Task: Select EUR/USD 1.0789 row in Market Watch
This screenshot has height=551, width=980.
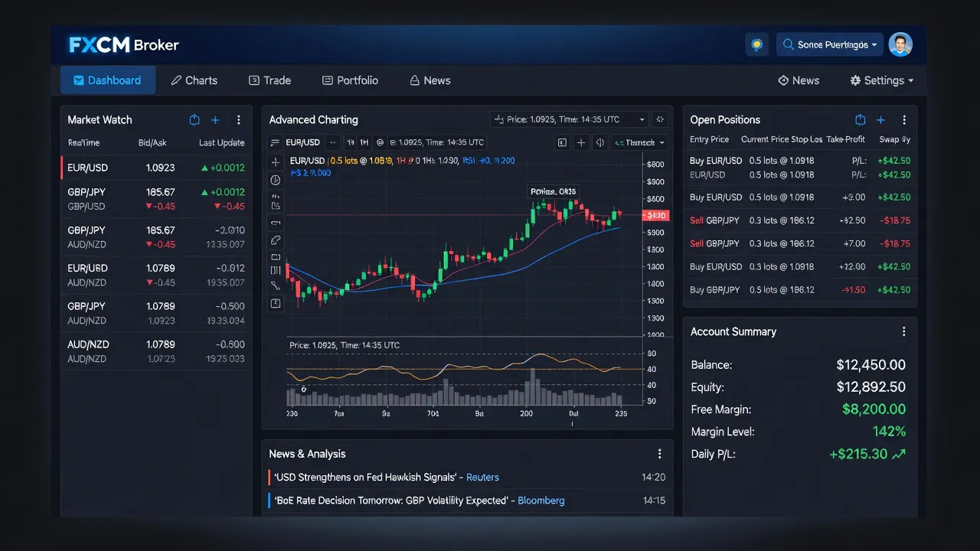Action: click(x=156, y=275)
